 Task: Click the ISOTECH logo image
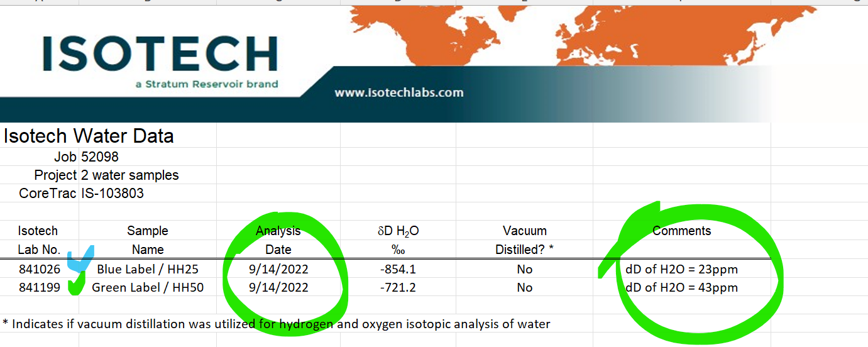pos(160,53)
